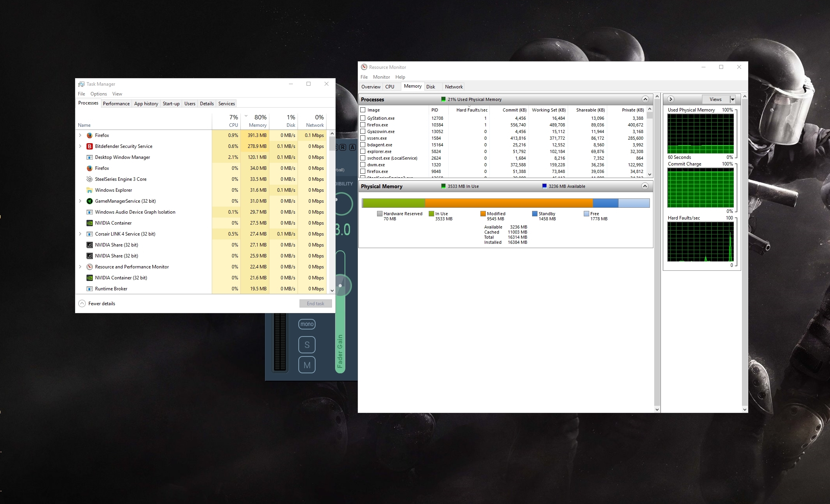Open the Monitor menu in Resource Monitor
Image resolution: width=830 pixels, height=504 pixels.
(381, 77)
